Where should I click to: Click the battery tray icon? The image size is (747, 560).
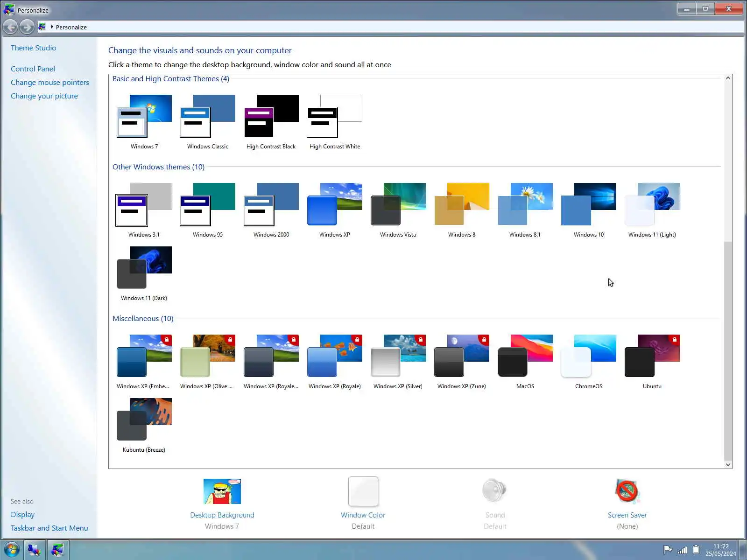point(696,550)
